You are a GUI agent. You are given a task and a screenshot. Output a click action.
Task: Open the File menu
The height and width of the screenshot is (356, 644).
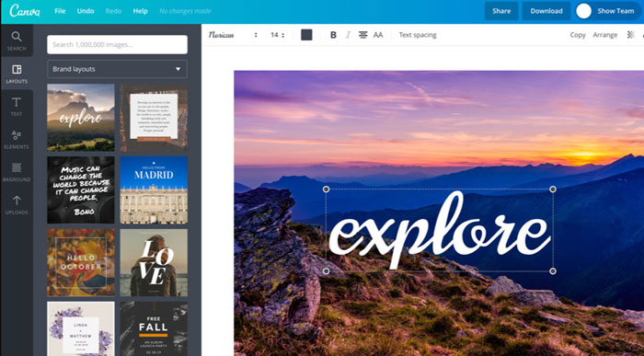(60, 11)
